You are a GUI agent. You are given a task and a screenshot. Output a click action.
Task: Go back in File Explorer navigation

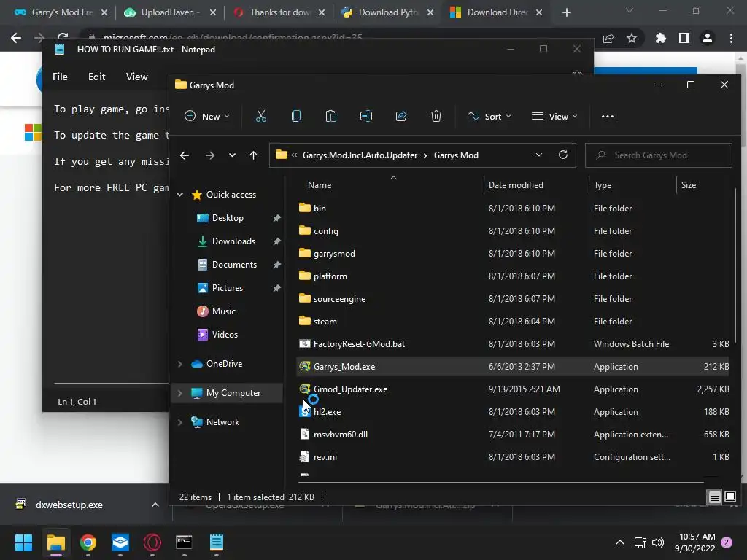pyautogui.click(x=185, y=155)
